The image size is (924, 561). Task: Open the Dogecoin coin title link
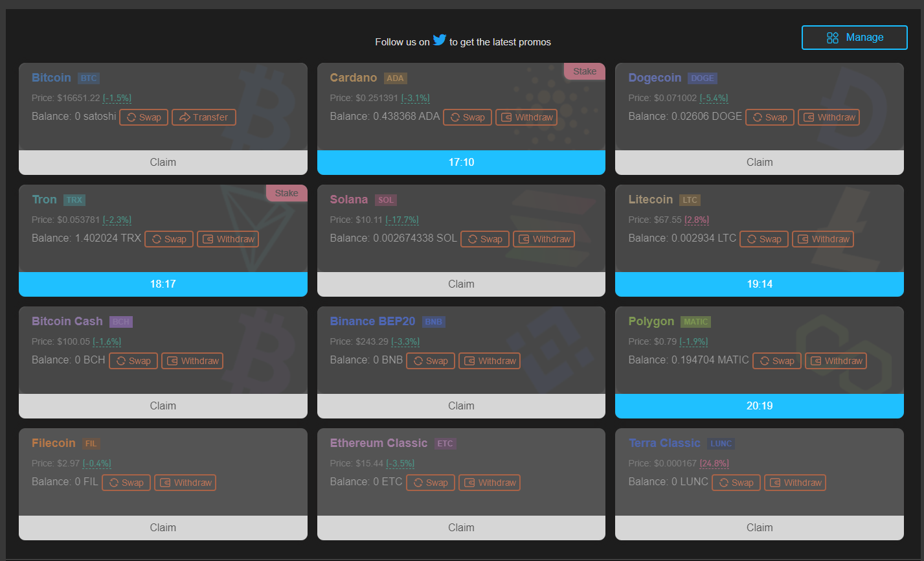[655, 78]
